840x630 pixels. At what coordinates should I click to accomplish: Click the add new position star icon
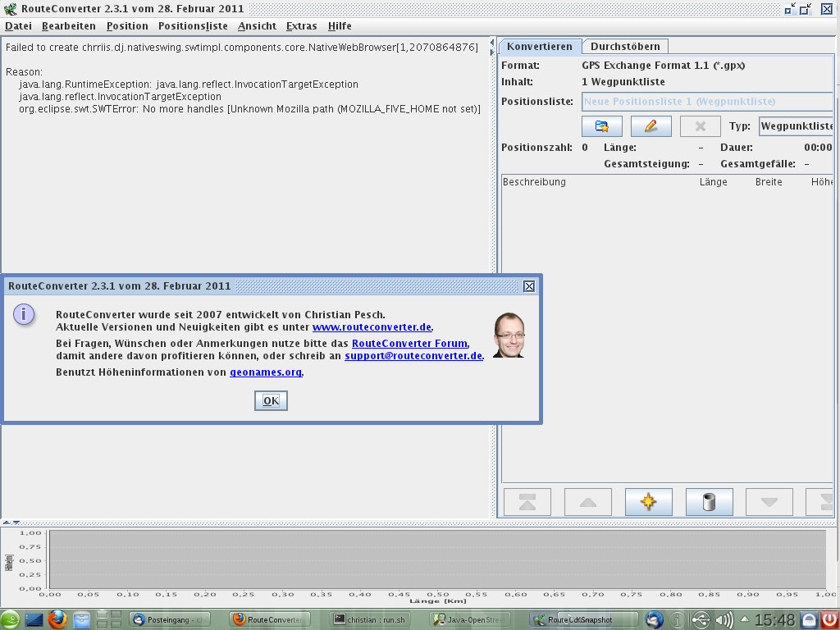pyautogui.click(x=648, y=502)
